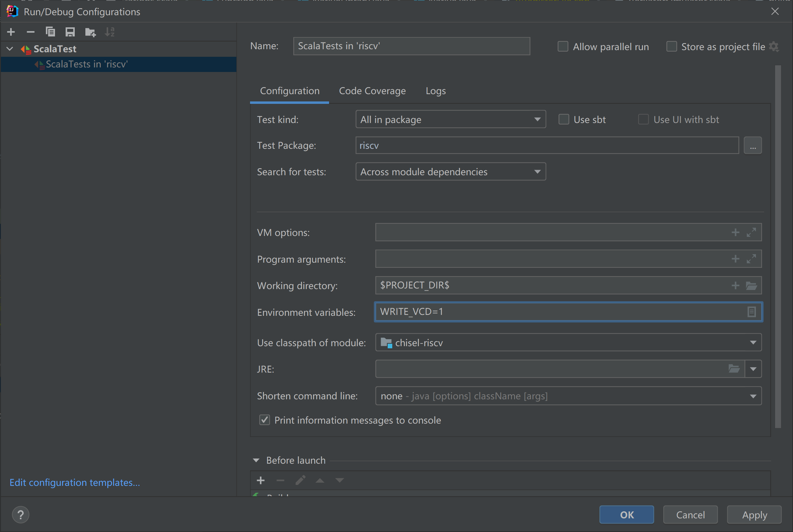Expand the Program arguments field

(751, 259)
